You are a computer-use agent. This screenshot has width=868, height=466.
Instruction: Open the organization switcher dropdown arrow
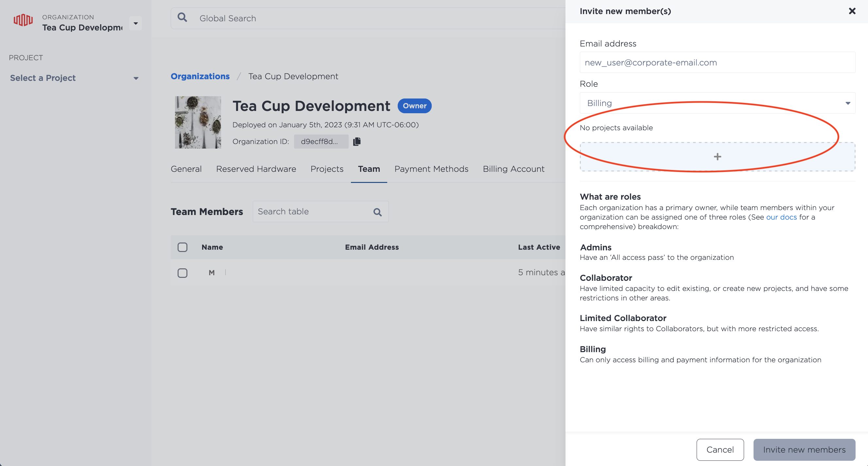pos(135,23)
